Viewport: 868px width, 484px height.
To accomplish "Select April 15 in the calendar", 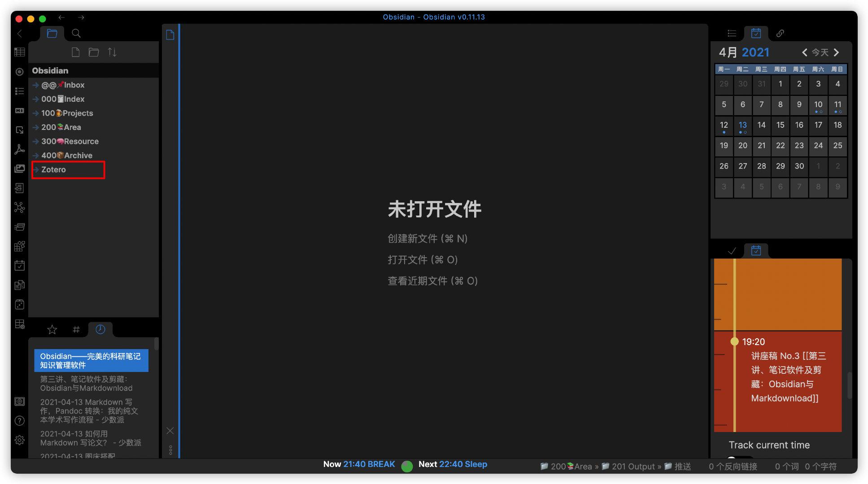I will pos(780,125).
